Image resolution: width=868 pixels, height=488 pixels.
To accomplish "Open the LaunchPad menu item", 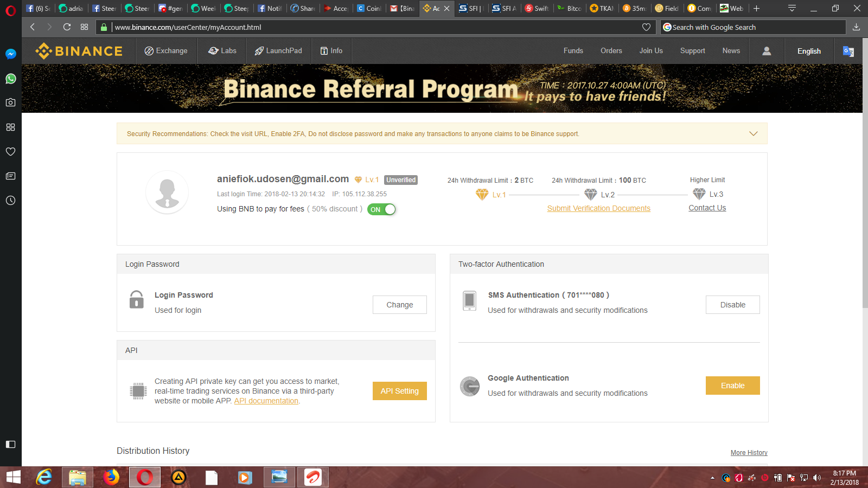I will click(278, 51).
